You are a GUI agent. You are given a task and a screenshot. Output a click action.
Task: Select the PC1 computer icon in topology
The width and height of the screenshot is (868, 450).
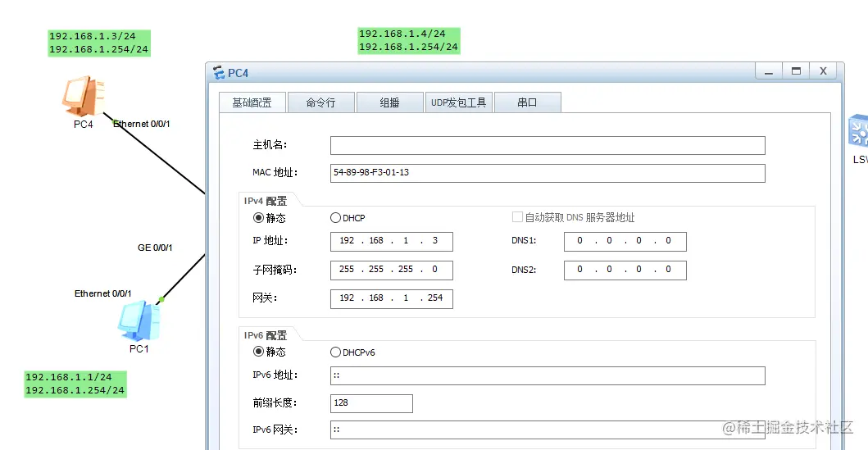[139, 320]
